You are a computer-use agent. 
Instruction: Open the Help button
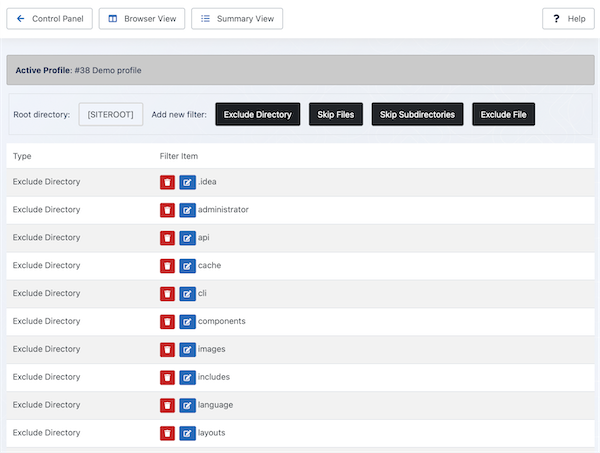[568, 19]
